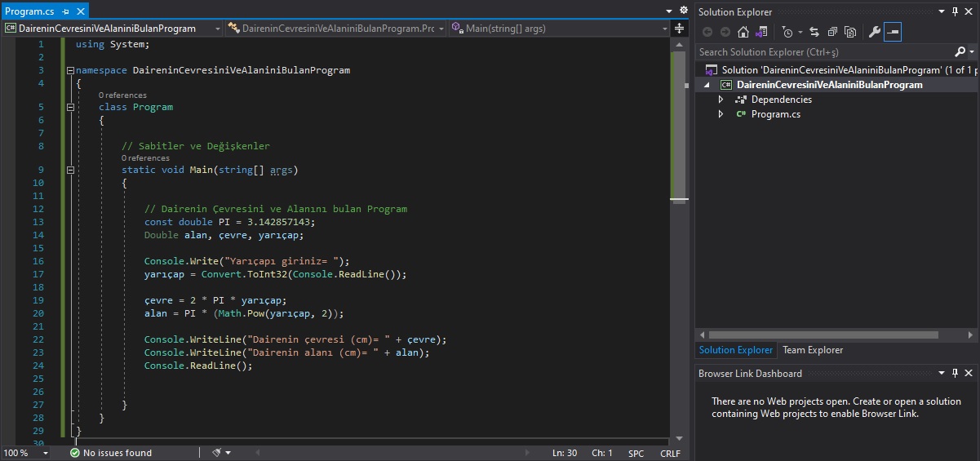Click the Forward arrow in Solution Explorer toolbar
The image size is (980, 461).
725,32
